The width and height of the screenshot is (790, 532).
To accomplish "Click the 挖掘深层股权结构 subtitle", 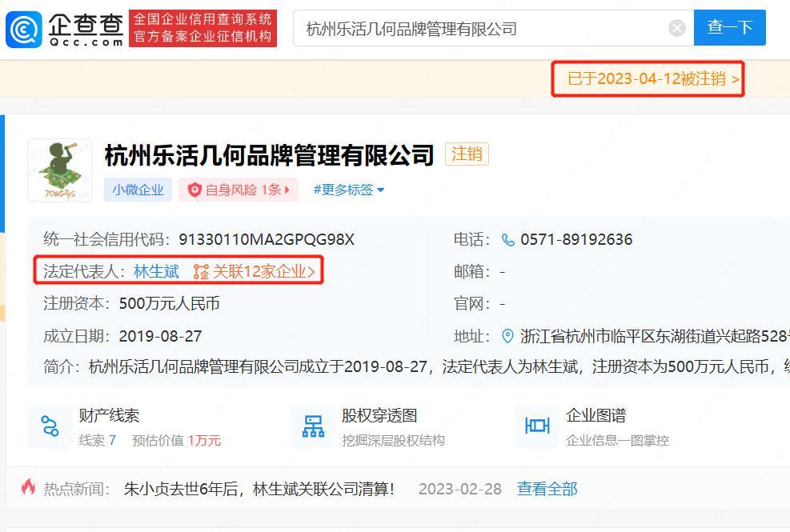I will coord(393,441).
